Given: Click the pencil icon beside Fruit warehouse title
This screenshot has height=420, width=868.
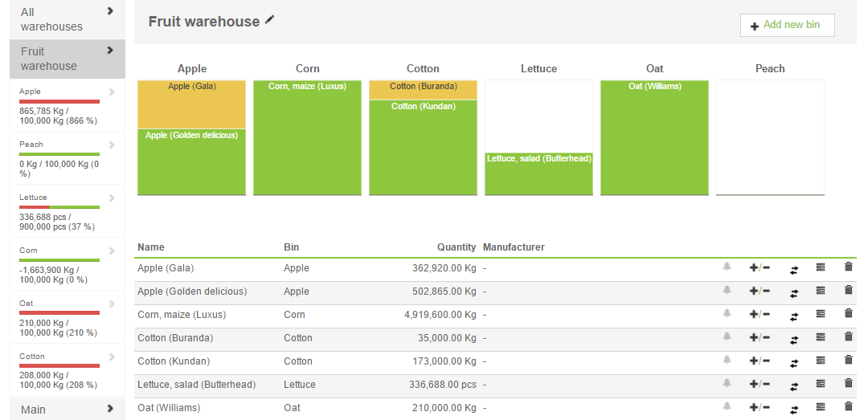Looking at the screenshot, I should (x=270, y=20).
